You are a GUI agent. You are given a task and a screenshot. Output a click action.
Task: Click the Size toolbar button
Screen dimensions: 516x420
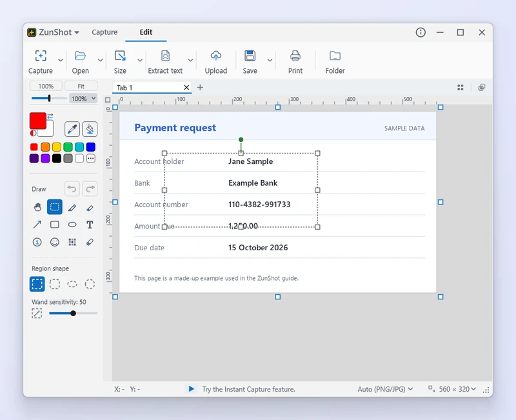[x=120, y=62]
